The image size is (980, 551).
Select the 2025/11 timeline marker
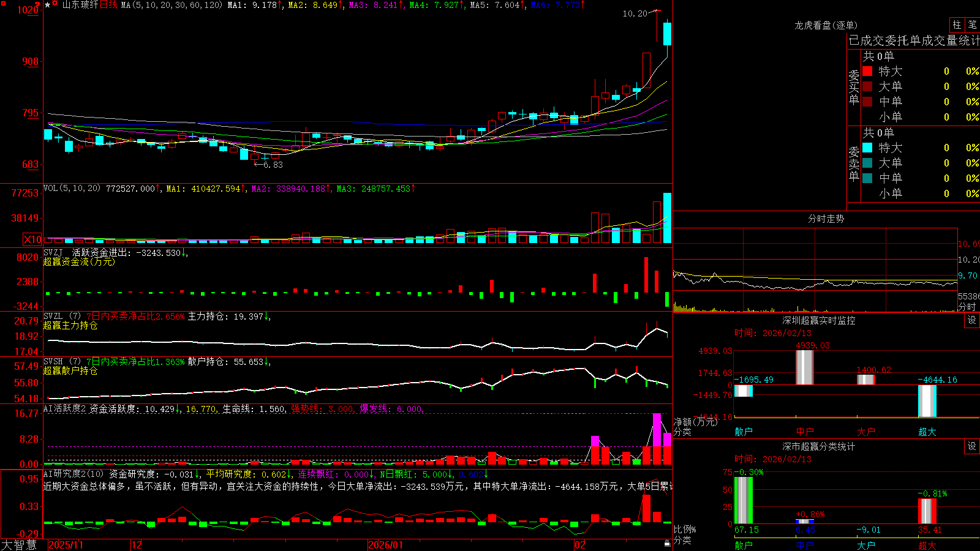tap(66, 545)
